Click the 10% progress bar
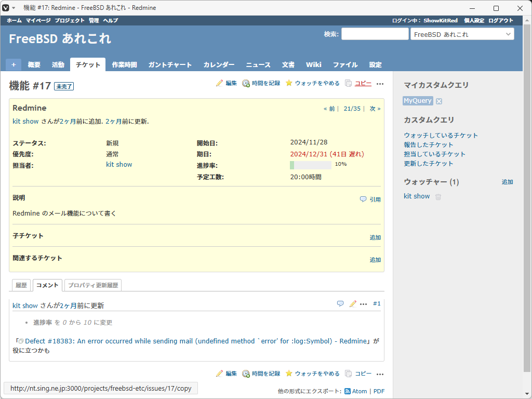This screenshot has width=532, height=399. coord(310,165)
